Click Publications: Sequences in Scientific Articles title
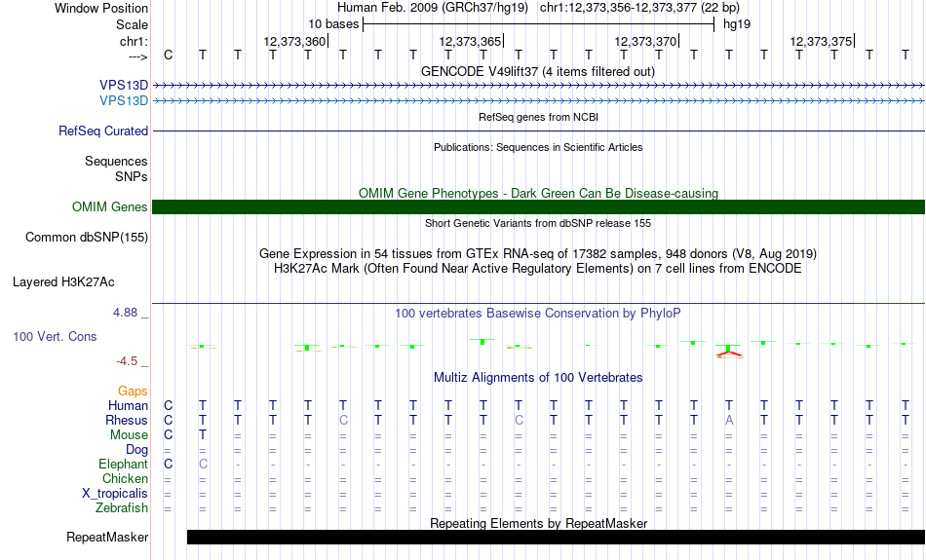 coord(538,147)
